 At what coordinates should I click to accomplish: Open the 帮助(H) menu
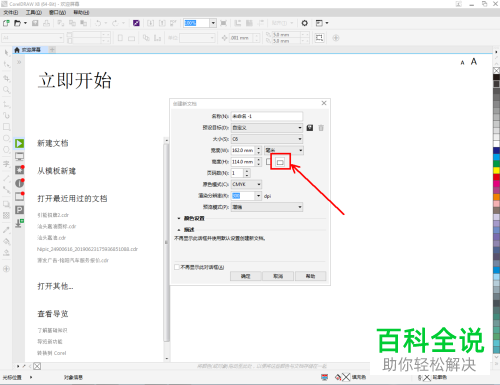click(x=81, y=13)
